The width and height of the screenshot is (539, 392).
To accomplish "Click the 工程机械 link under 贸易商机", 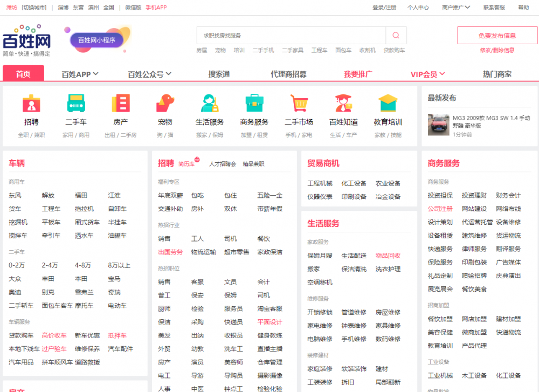I will coord(320,184).
